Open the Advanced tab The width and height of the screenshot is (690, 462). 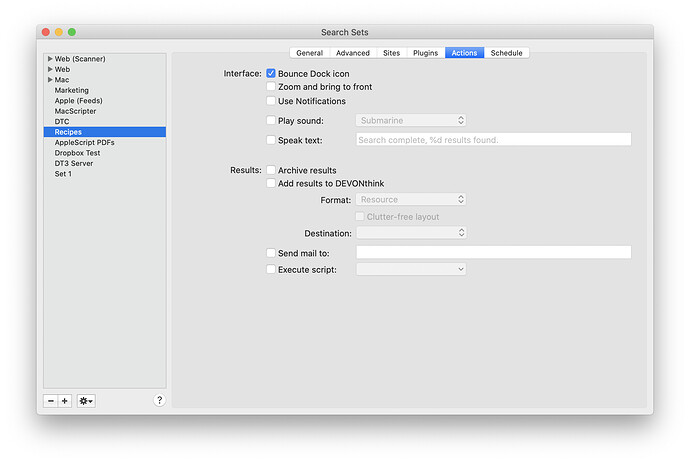coord(352,53)
